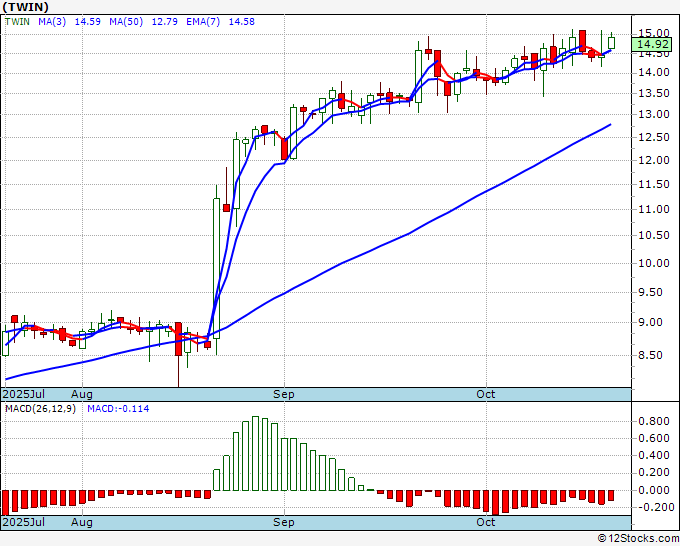Viewport: 680px width, 546px height.
Task: Click the MACD(26,12,9) indicator label
Action: (40, 409)
